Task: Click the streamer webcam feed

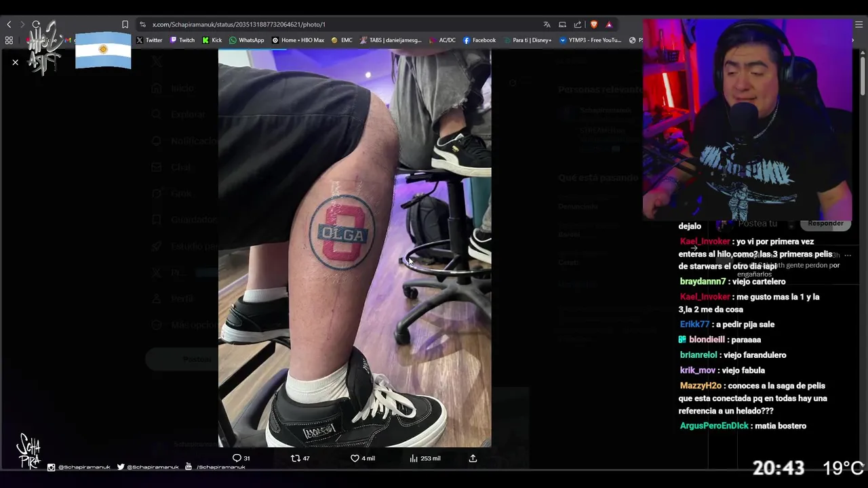Action: click(747, 119)
